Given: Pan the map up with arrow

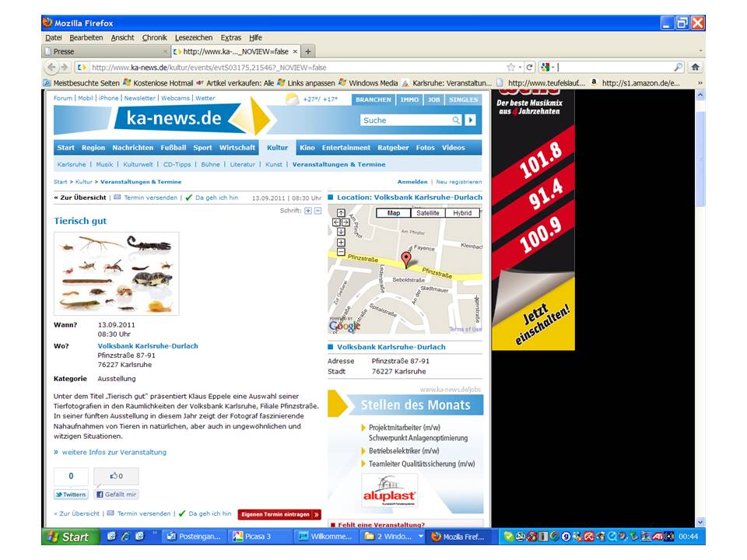Looking at the screenshot, I should coord(341,212).
